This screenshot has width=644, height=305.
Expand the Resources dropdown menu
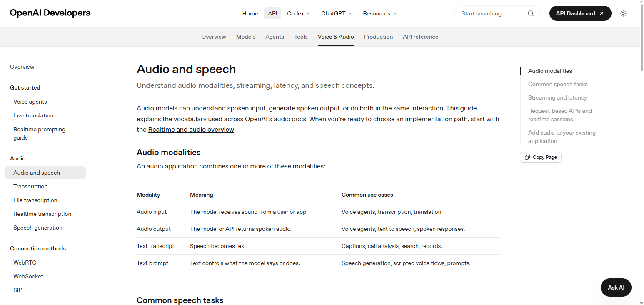380,13
